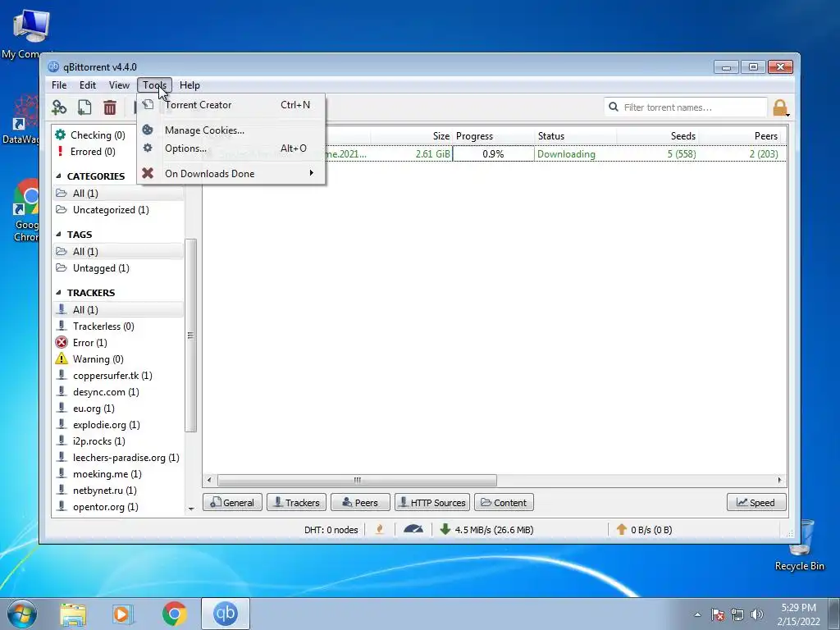Collapse the TAGS section
The height and width of the screenshot is (630, 840).
pos(58,234)
